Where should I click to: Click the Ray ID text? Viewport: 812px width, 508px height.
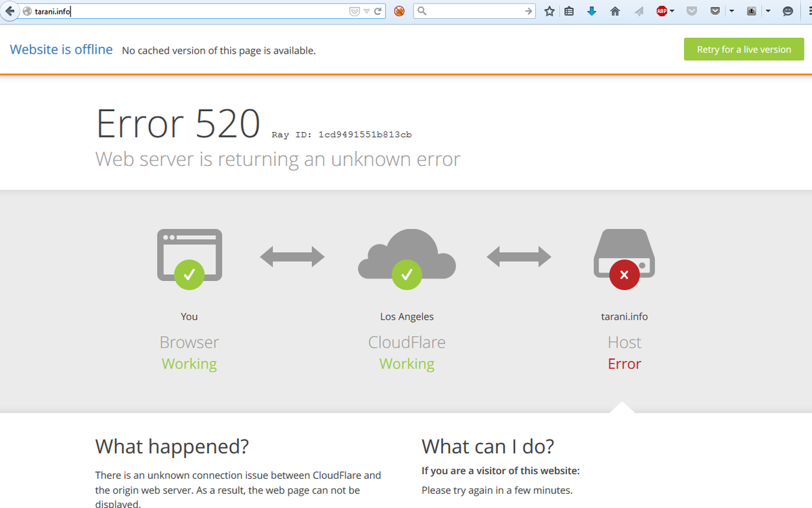342,134
